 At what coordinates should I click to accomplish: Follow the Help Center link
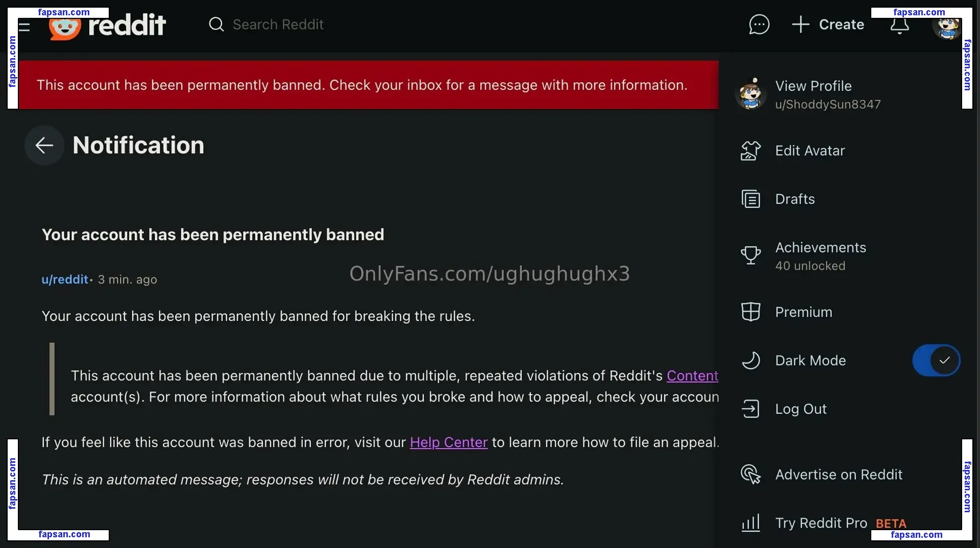449,442
